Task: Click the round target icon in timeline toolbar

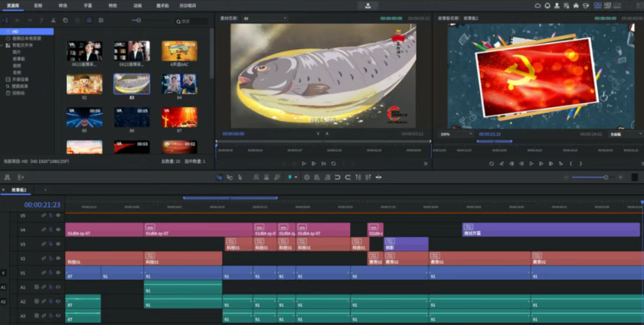Action: tap(306, 177)
